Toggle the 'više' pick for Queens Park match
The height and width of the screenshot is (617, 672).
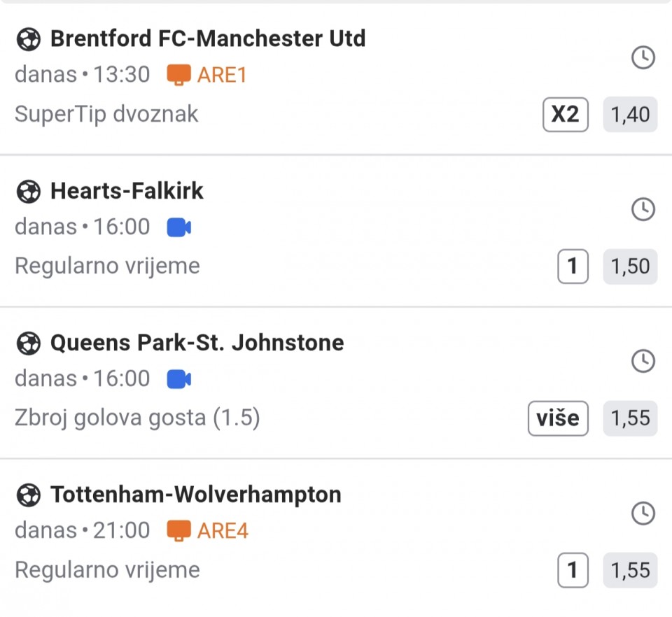(557, 418)
